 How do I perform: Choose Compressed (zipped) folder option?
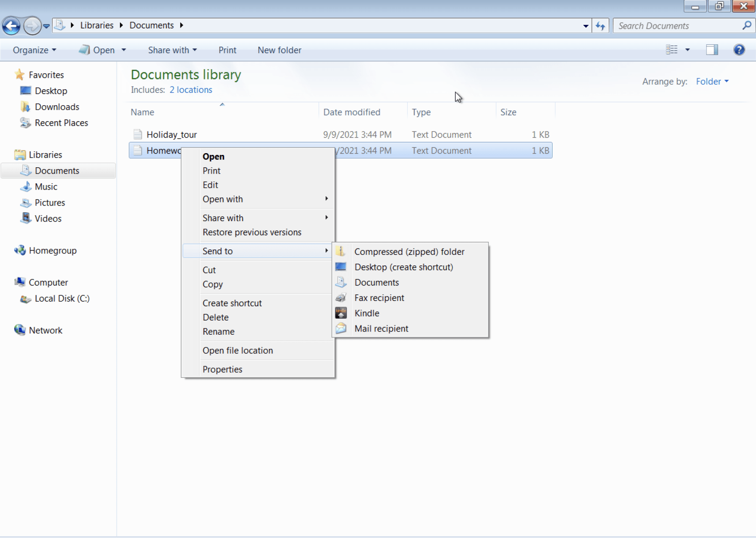tap(409, 252)
